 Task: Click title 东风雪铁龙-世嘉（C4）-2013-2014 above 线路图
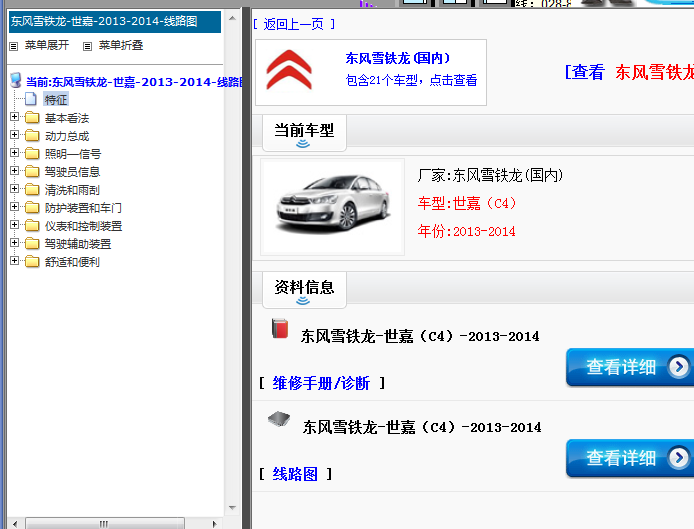tap(422, 427)
